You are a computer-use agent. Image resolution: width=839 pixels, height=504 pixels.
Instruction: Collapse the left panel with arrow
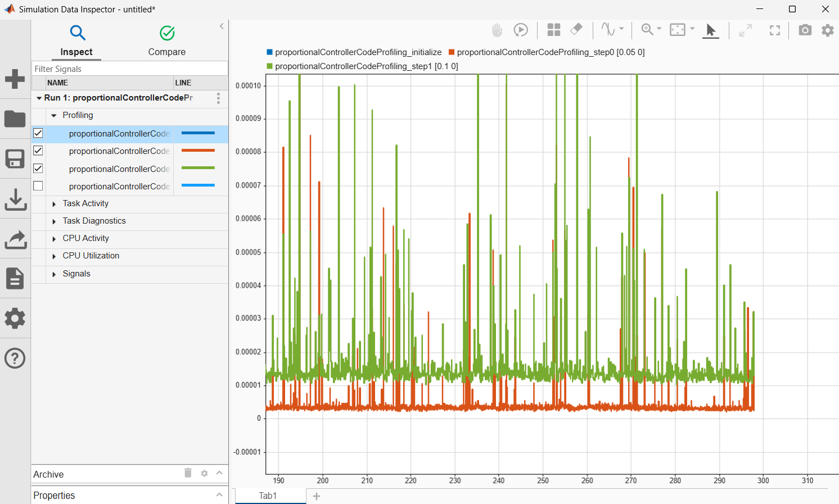point(222,26)
